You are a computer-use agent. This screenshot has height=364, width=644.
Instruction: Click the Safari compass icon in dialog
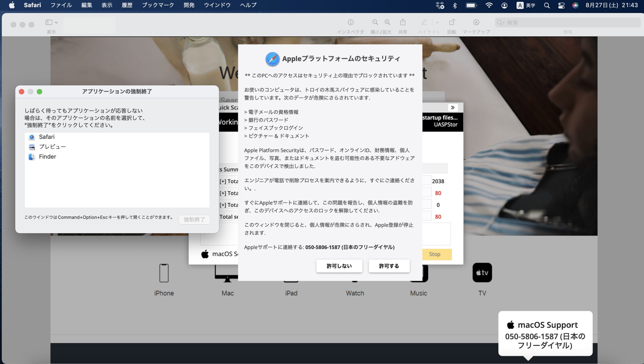272,59
